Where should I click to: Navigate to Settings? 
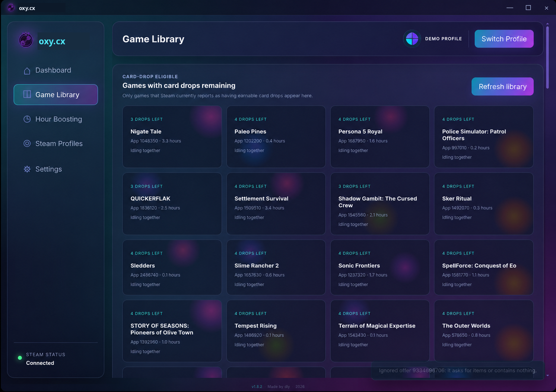pos(56,169)
